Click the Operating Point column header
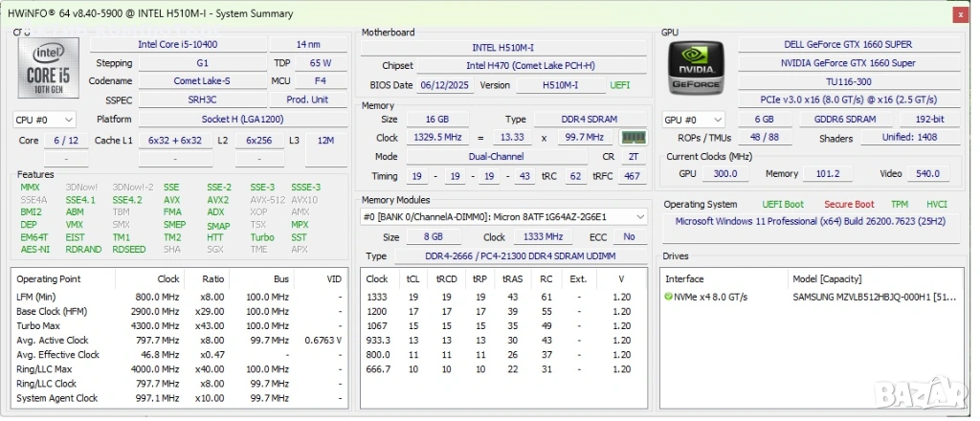The width and height of the screenshot is (980, 421). tap(48, 279)
